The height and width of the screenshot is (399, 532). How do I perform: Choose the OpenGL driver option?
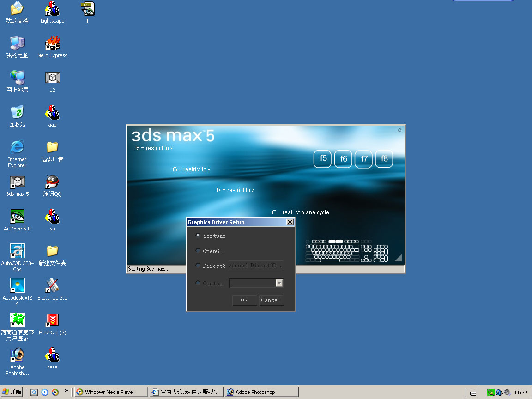click(198, 251)
